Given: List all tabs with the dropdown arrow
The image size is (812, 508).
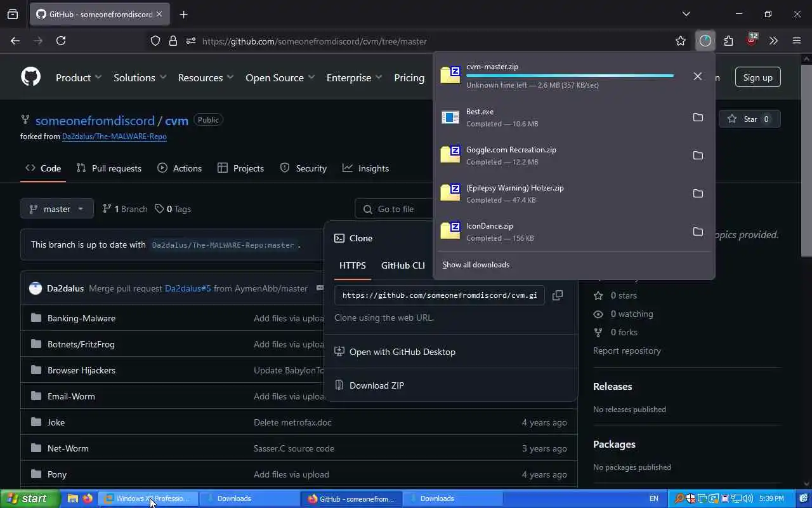Looking at the screenshot, I should [686, 14].
